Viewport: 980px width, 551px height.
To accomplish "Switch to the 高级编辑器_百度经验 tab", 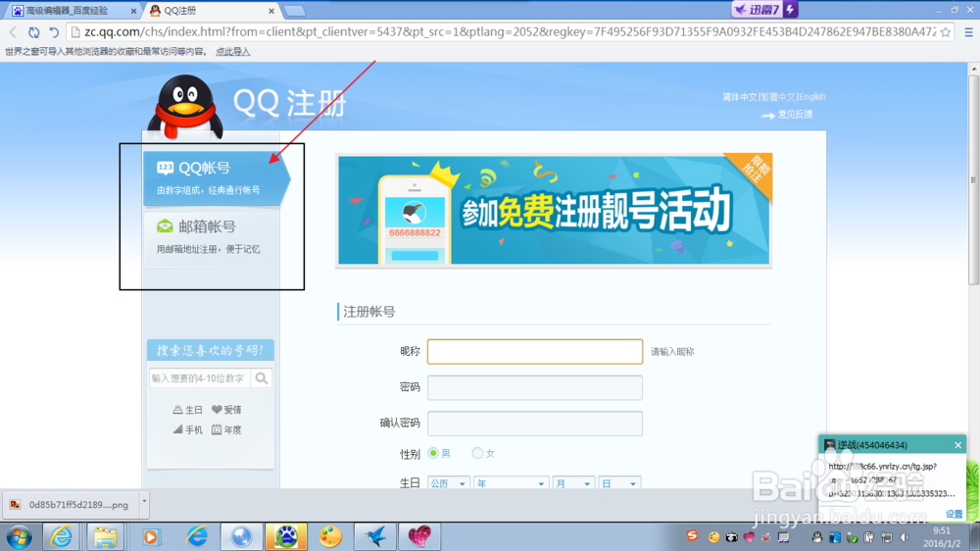I will [x=72, y=11].
